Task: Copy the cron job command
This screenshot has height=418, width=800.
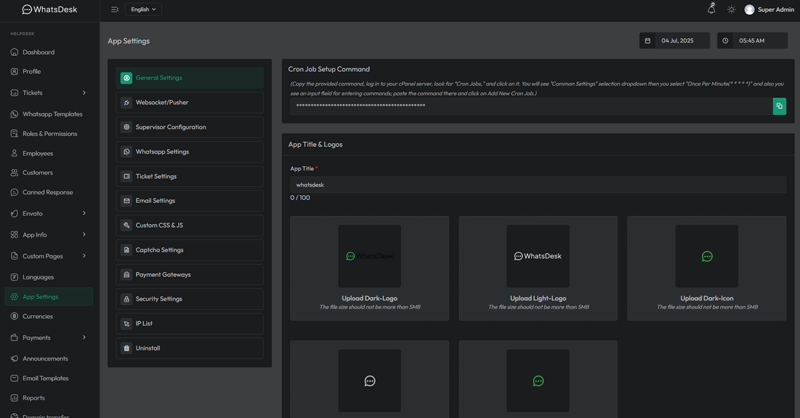Action: click(779, 106)
